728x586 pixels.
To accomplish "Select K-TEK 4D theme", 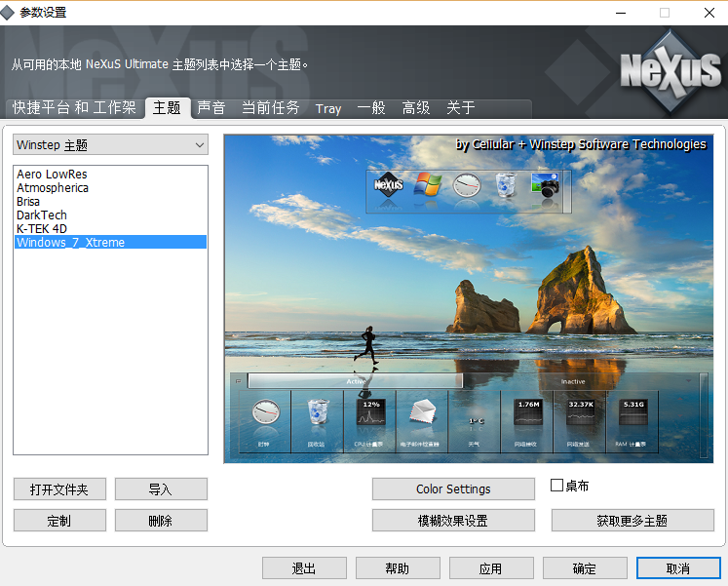I will 110,228.
